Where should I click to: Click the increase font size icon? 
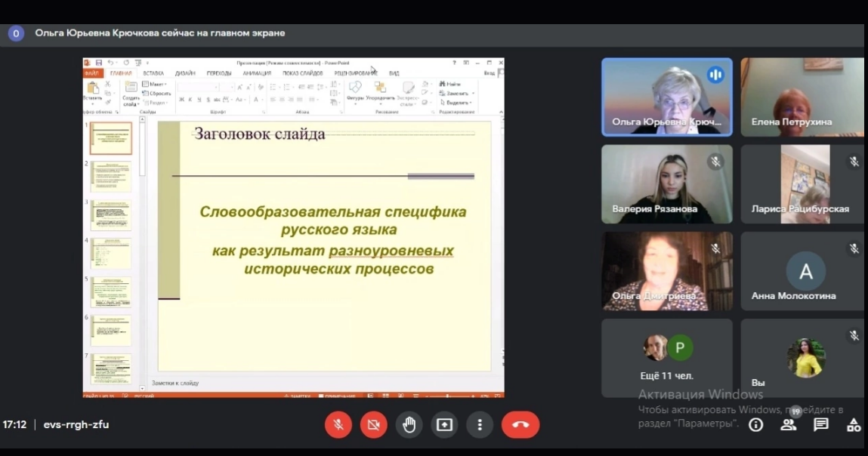click(x=239, y=88)
